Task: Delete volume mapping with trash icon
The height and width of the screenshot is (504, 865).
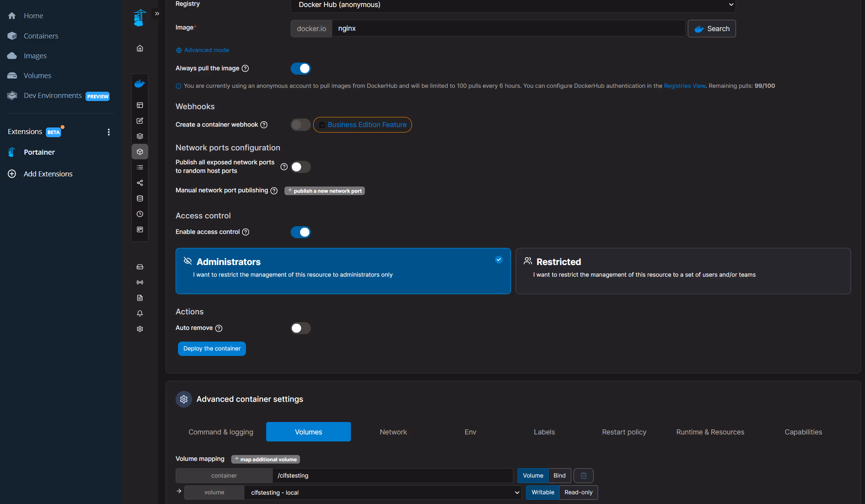Action: (584, 476)
